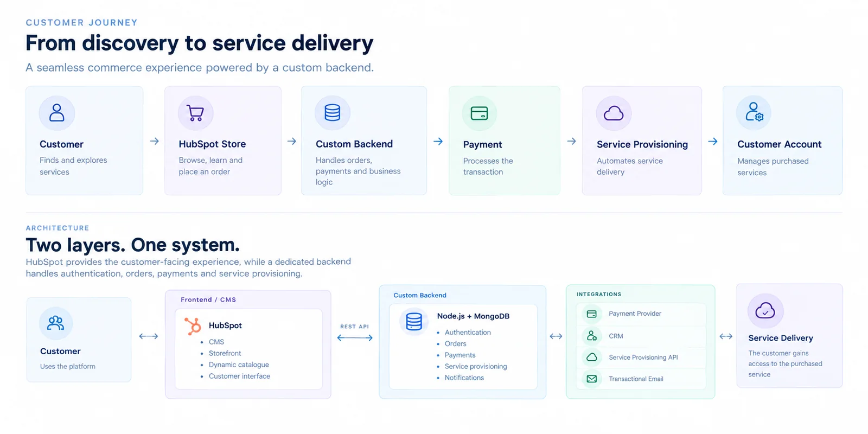Click the 'Two layers. One system.' heading

(132, 245)
